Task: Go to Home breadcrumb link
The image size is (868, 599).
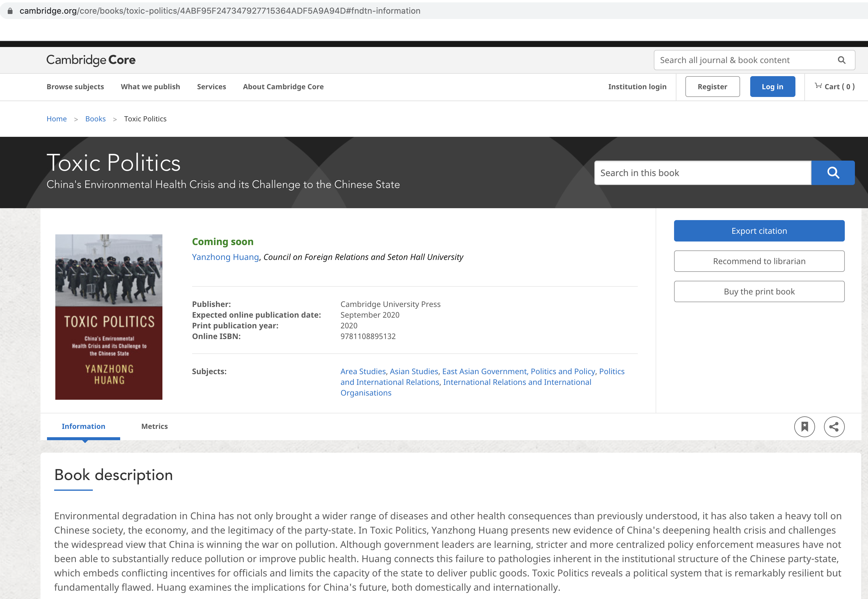Action: tap(56, 119)
